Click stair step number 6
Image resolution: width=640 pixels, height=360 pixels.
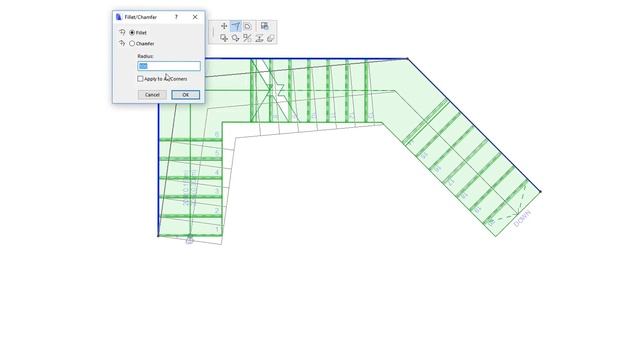[x=217, y=134]
